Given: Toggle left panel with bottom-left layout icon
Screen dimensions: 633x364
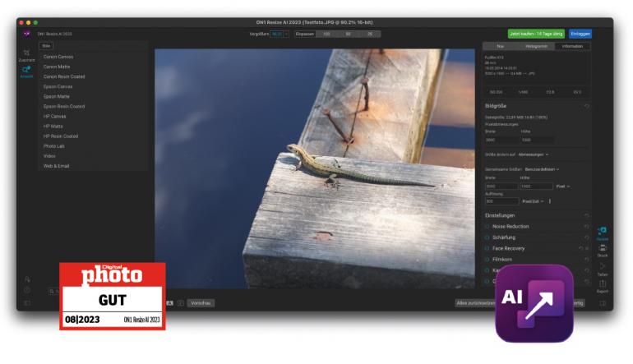Looking at the screenshot, I should tap(27, 303).
